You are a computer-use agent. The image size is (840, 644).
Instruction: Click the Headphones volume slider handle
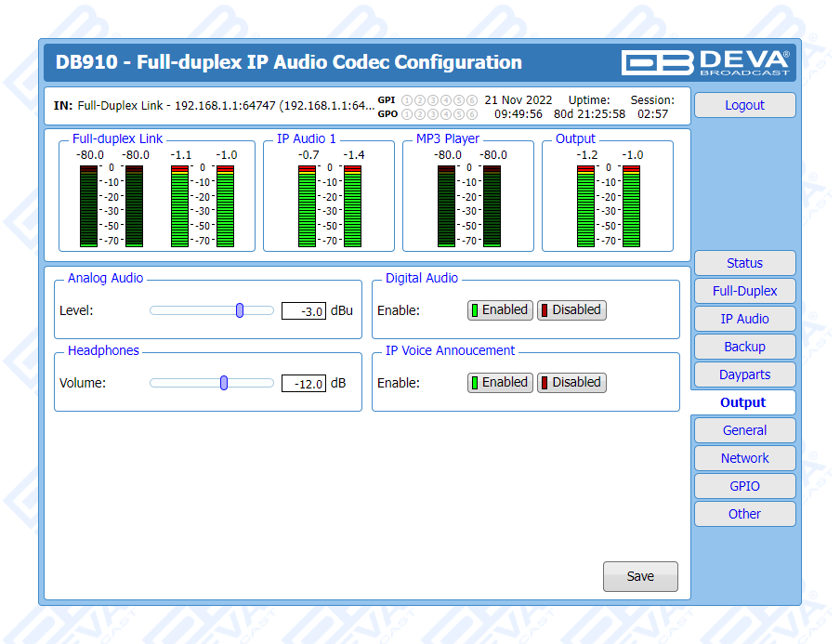click(224, 383)
